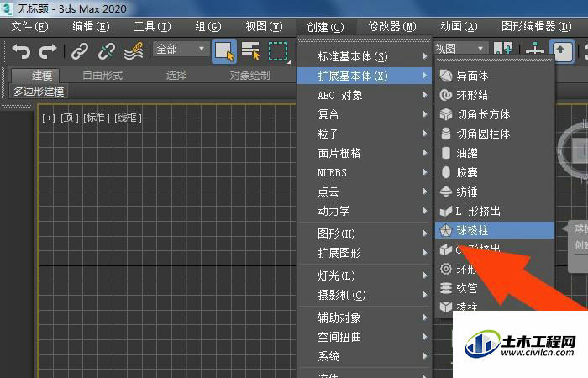Image resolution: width=588 pixels, height=378 pixels.
Task: Open the 编辑(E) menu
Action: click(x=91, y=27)
